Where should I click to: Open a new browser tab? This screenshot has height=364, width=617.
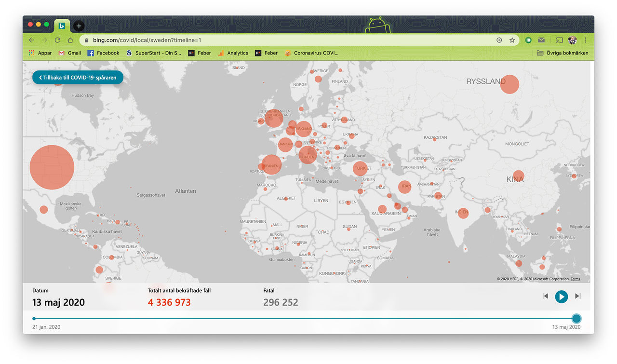(x=79, y=26)
